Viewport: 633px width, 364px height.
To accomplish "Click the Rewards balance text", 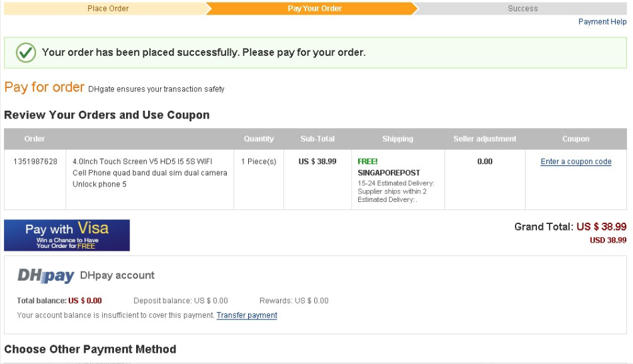I will (x=293, y=301).
